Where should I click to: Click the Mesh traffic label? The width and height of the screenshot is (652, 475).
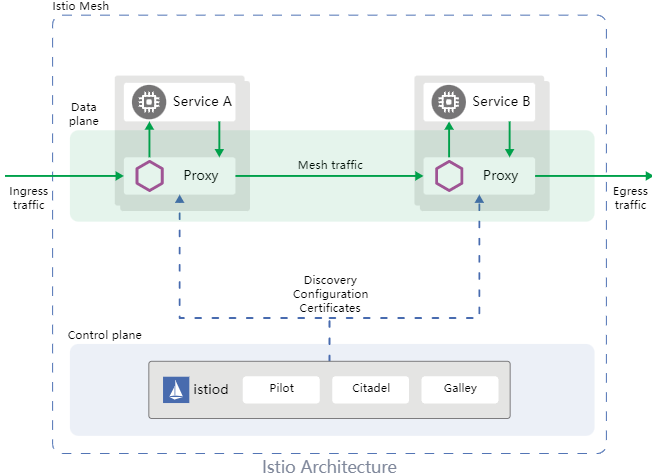(x=330, y=164)
